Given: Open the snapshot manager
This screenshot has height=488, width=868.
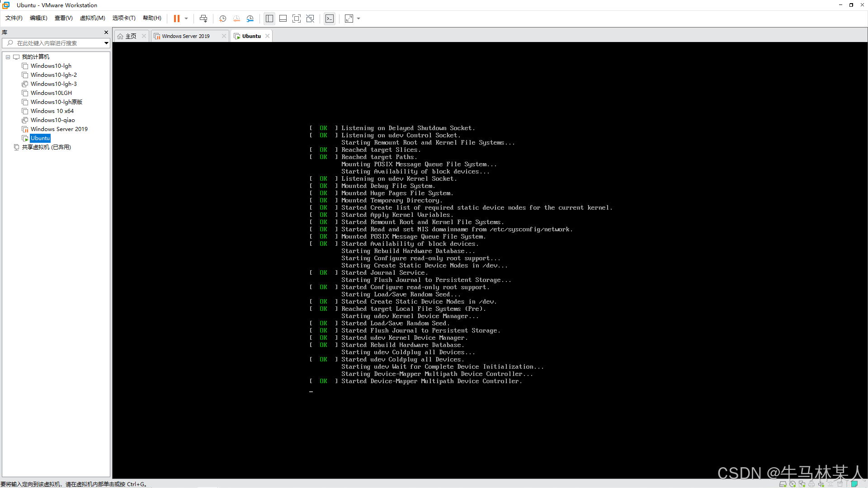Looking at the screenshot, I should (250, 19).
